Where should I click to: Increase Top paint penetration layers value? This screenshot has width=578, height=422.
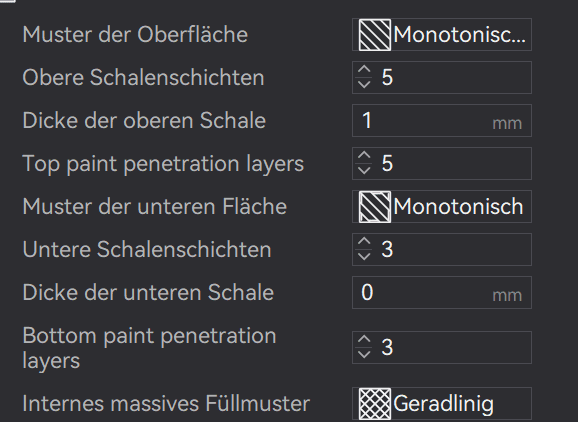(x=364, y=156)
